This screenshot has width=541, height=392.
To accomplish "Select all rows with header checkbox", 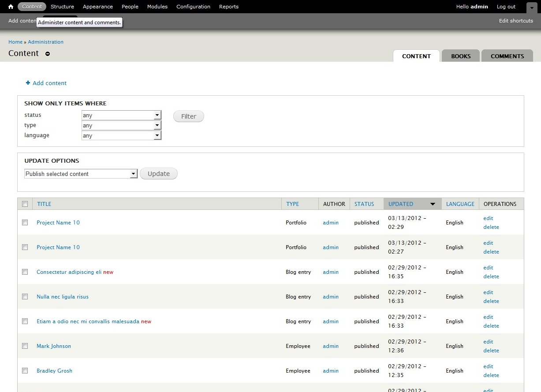I will tap(25, 204).
